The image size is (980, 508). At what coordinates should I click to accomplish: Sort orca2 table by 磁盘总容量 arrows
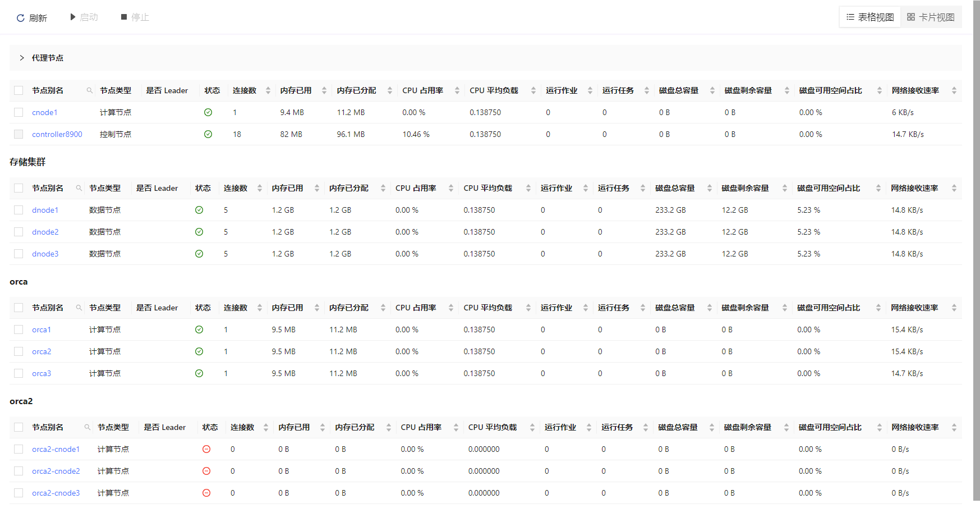[712, 427]
